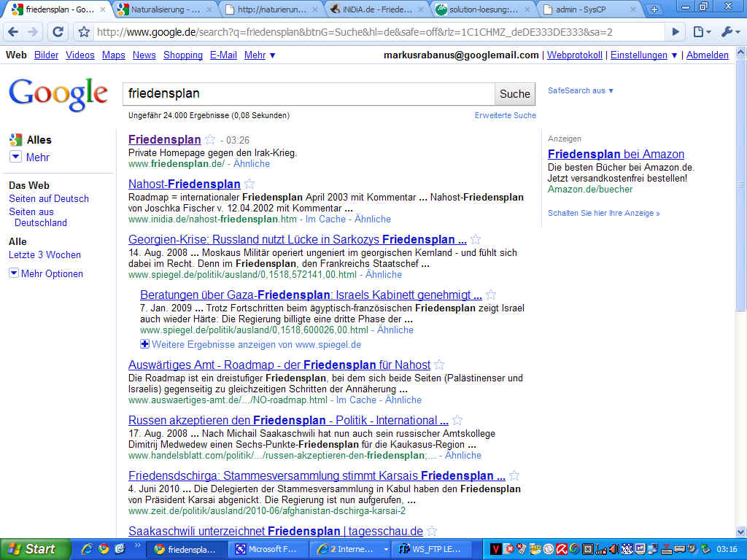Open Ähnliche for www.friedensplan.de result
Viewport: 747px width, 560px height.
(x=251, y=163)
